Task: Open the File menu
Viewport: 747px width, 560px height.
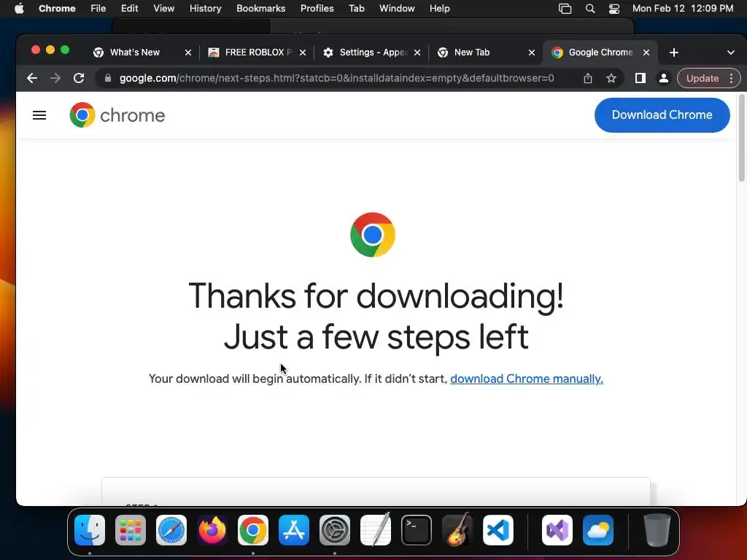Action: (x=98, y=9)
